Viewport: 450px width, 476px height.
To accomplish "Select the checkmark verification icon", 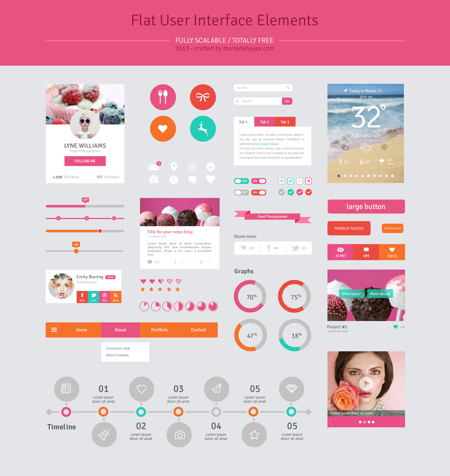I will point(211,166).
